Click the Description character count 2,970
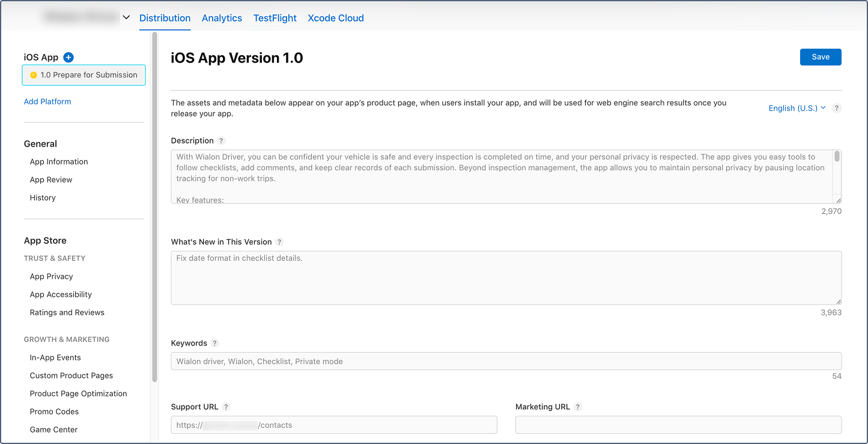Viewport: 868px width, 444px height. (831, 211)
